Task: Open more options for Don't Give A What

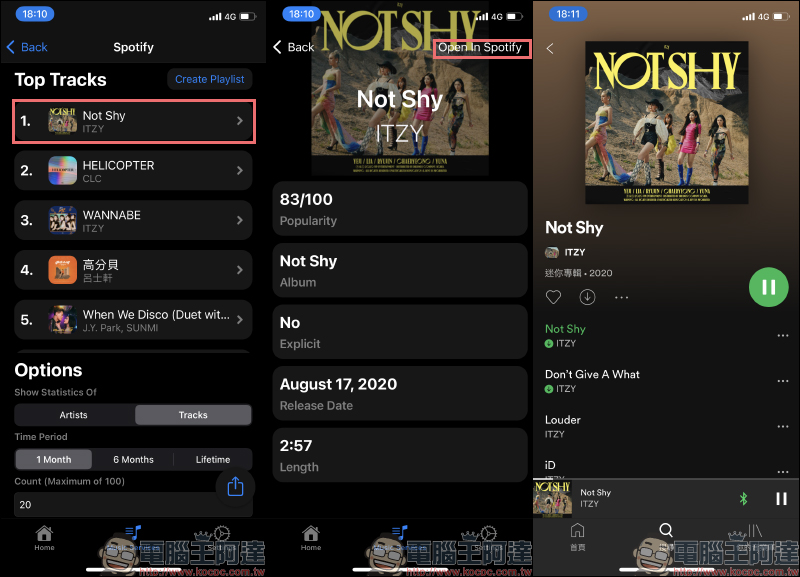Action: pos(783,381)
